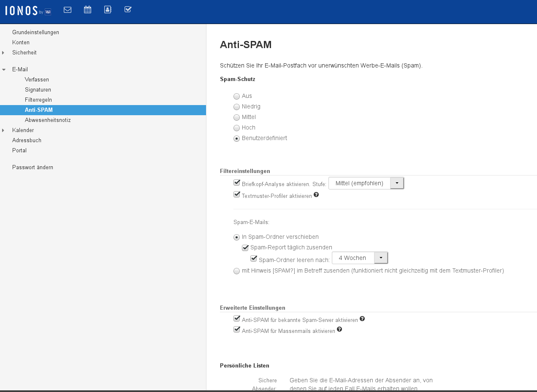Viewport: 537px width, 392px height.
Task: Open Sicherheit settings
Action: coord(24,53)
